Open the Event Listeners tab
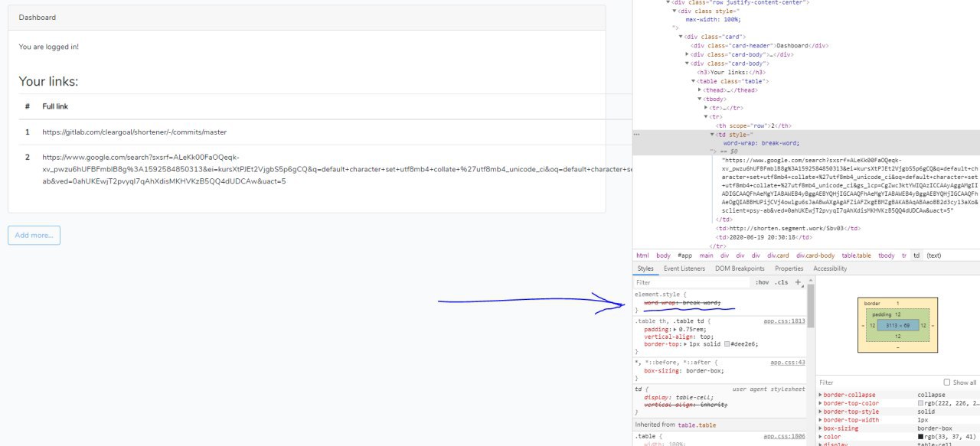This screenshot has width=980, height=446. point(684,269)
